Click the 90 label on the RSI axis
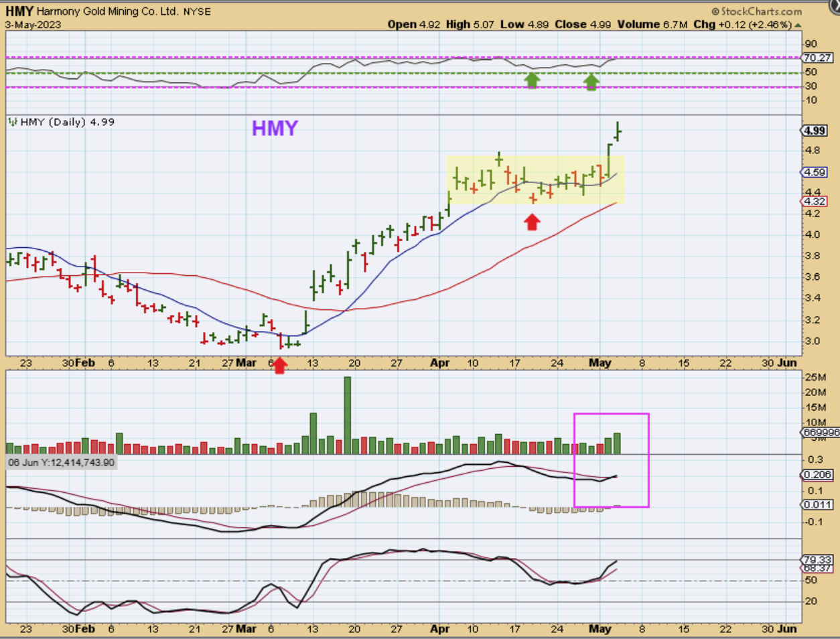 pyautogui.click(x=811, y=44)
